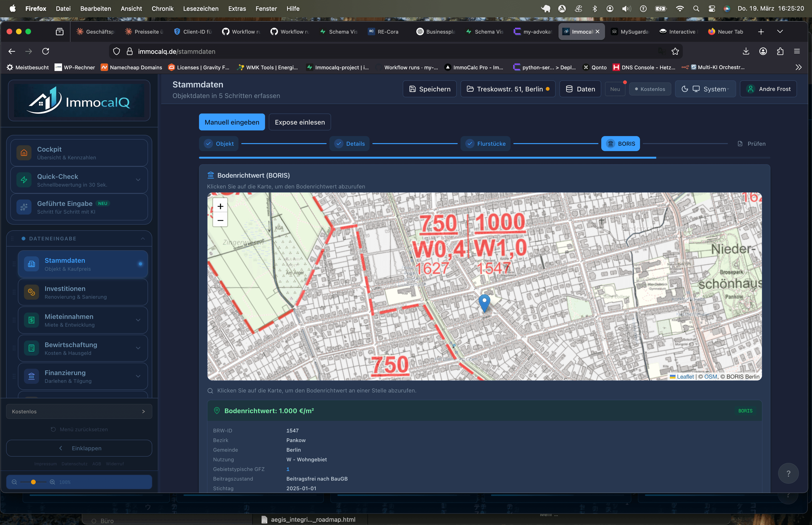Click the Investitionen coins icon
Image resolution: width=812 pixels, height=525 pixels.
point(31,292)
